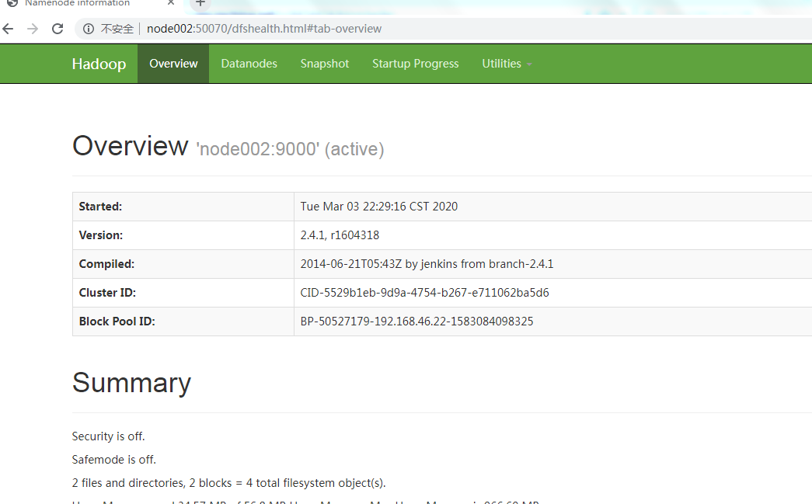Reload the page with refresh icon

(58, 29)
